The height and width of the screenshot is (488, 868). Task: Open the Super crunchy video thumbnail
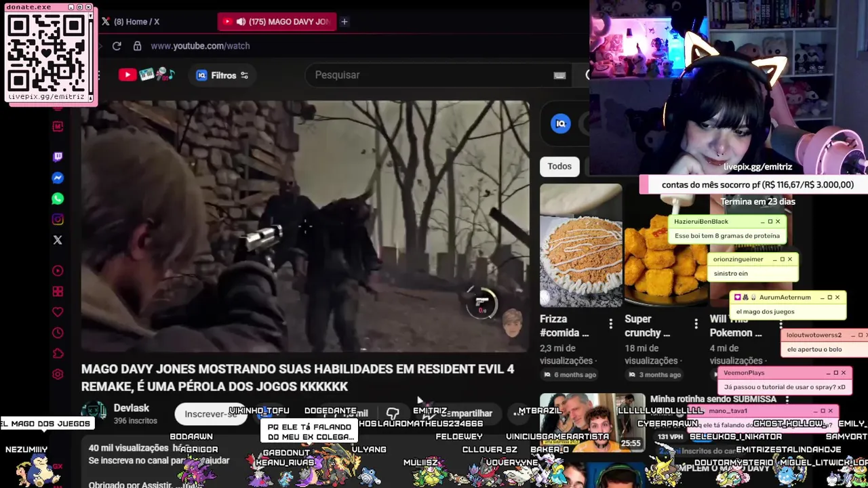point(666,245)
